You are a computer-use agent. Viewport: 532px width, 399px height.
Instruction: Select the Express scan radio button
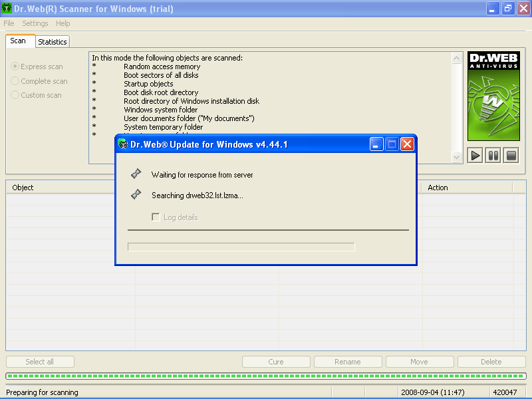pos(14,66)
